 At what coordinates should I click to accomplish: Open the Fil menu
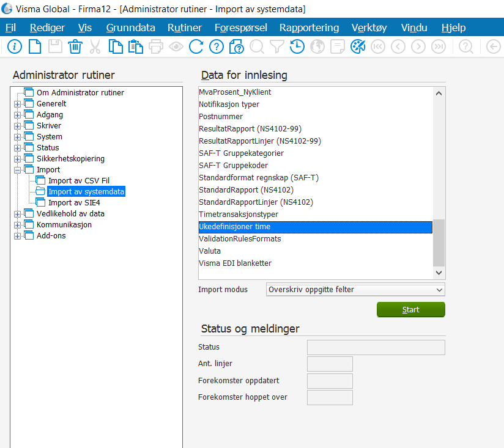click(x=10, y=28)
